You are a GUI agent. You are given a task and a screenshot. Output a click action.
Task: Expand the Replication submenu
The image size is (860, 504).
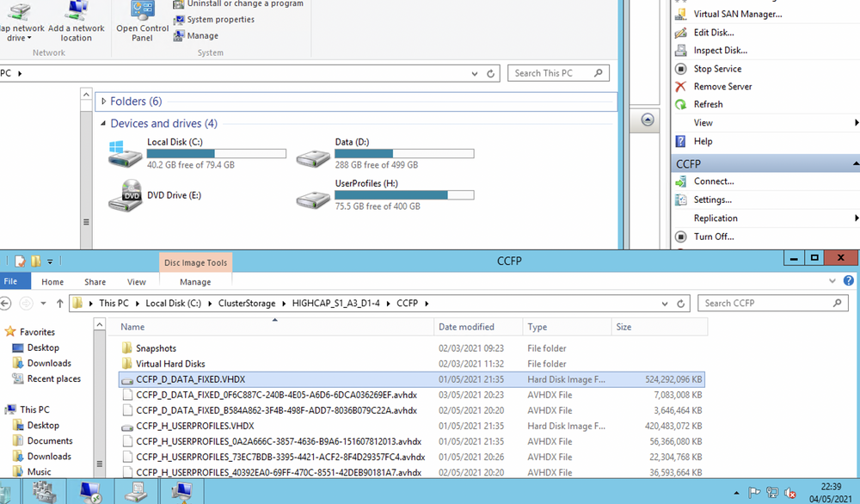pyautogui.click(x=856, y=218)
